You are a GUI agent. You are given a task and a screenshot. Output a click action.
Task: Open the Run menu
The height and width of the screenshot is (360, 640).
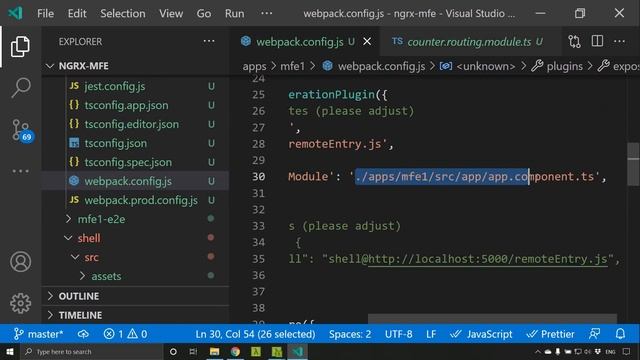click(x=234, y=13)
